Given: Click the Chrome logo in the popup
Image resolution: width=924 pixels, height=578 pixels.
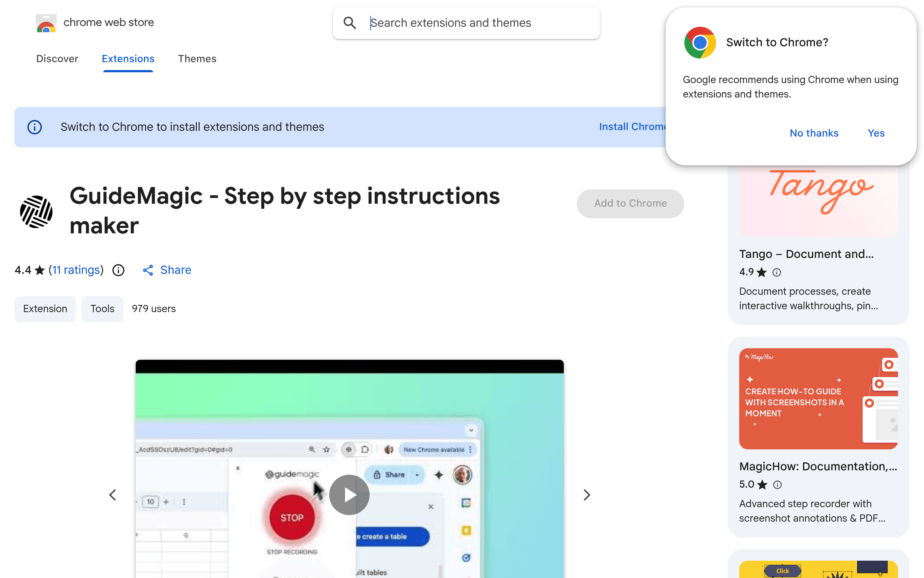Looking at the screenshot, I should tap(700, 42).
